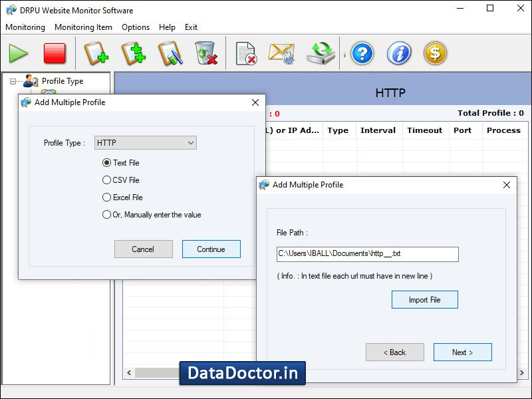Open the Monitoring menu
The width and height of the screenshot is (532, 399).
(25, 27)
